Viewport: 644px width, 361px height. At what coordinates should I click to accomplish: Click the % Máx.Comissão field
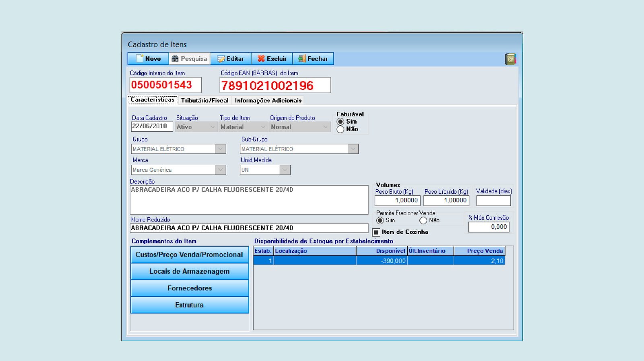[x=489, y=227]
